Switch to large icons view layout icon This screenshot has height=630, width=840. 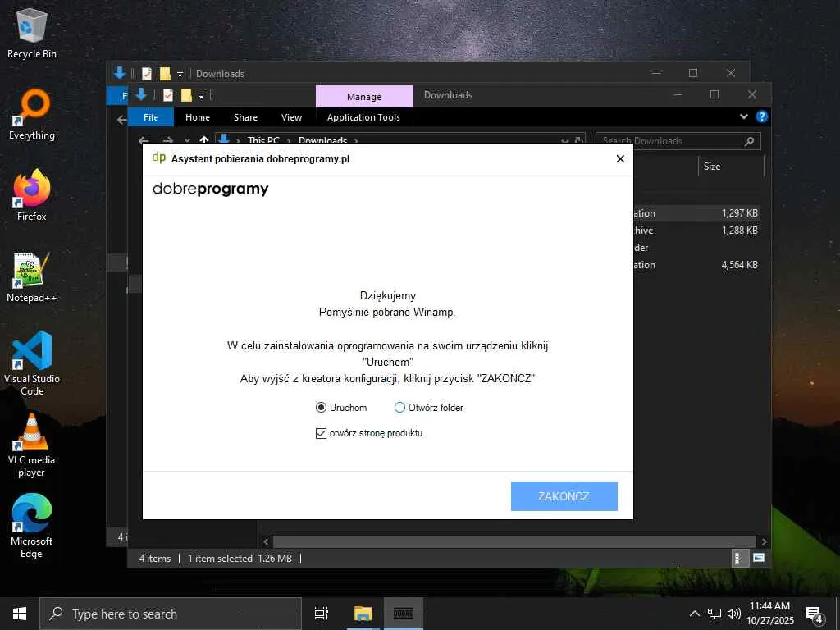759,558
